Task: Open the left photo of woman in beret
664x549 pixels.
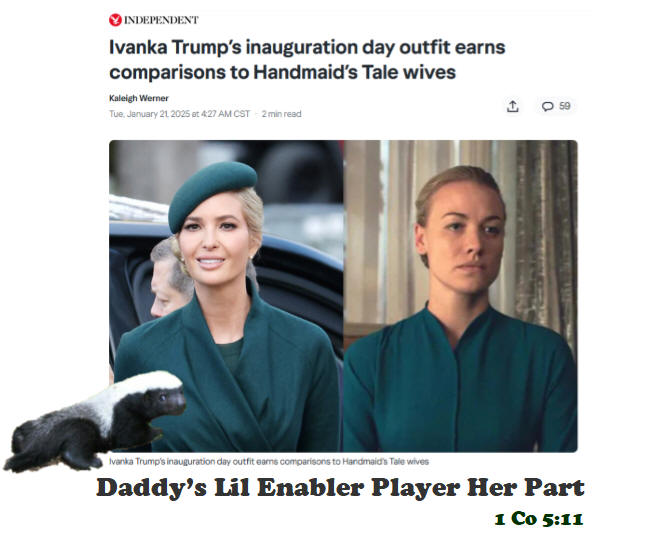Action: pyautogui.click(x=226, y=296)
